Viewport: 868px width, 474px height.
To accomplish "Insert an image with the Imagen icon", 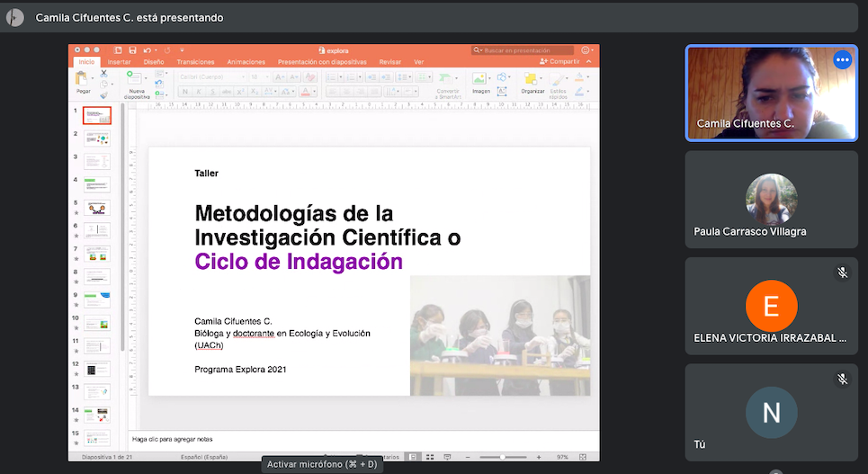I will click(x=479, y=79).
